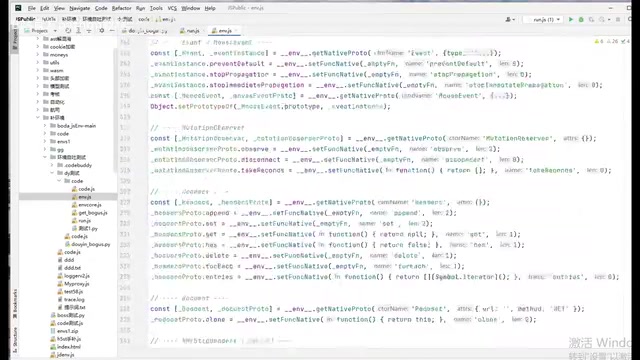
Task: Open the Navigate menu
Action: (80, 8)
